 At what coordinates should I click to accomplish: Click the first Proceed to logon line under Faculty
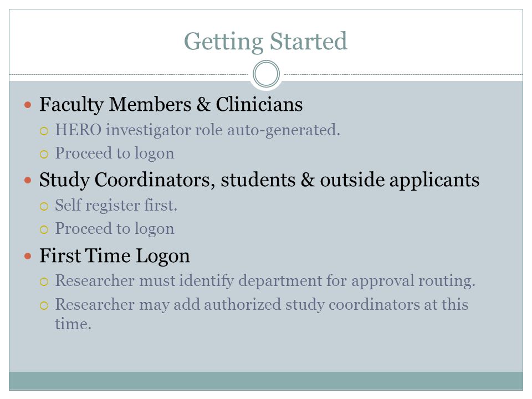coord(115,154)
